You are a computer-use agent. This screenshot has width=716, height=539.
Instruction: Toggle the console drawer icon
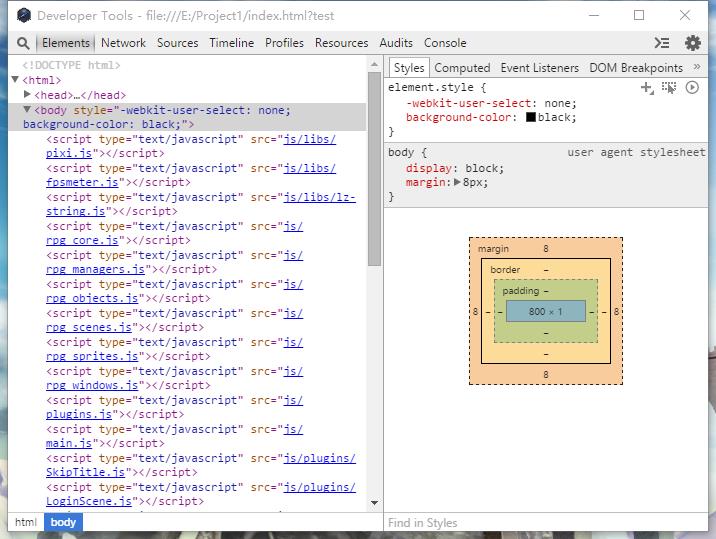coord(662,43)
